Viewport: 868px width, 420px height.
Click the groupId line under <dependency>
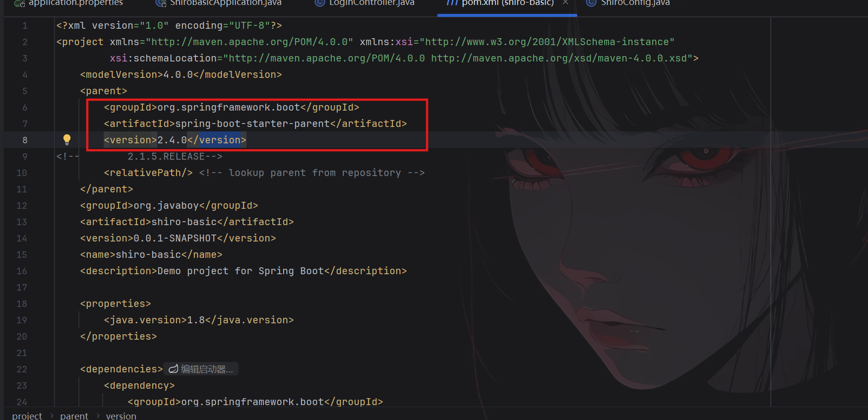(255, 402)
